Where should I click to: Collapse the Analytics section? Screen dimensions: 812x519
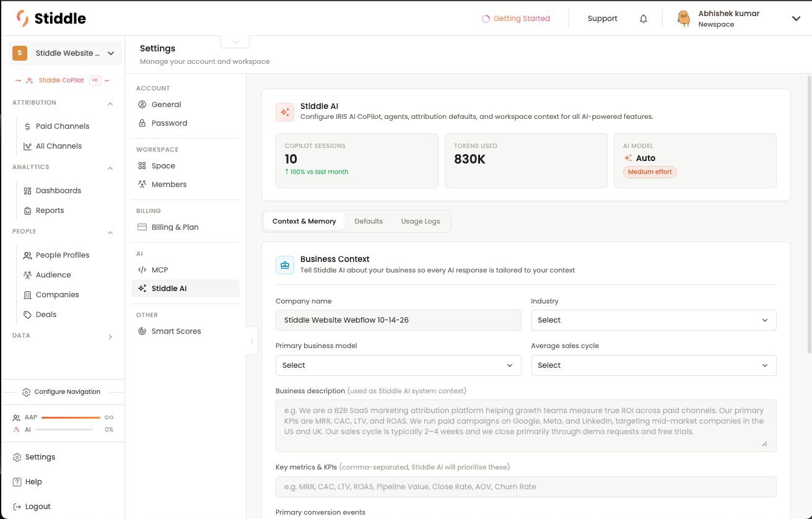tap(110, 168)
